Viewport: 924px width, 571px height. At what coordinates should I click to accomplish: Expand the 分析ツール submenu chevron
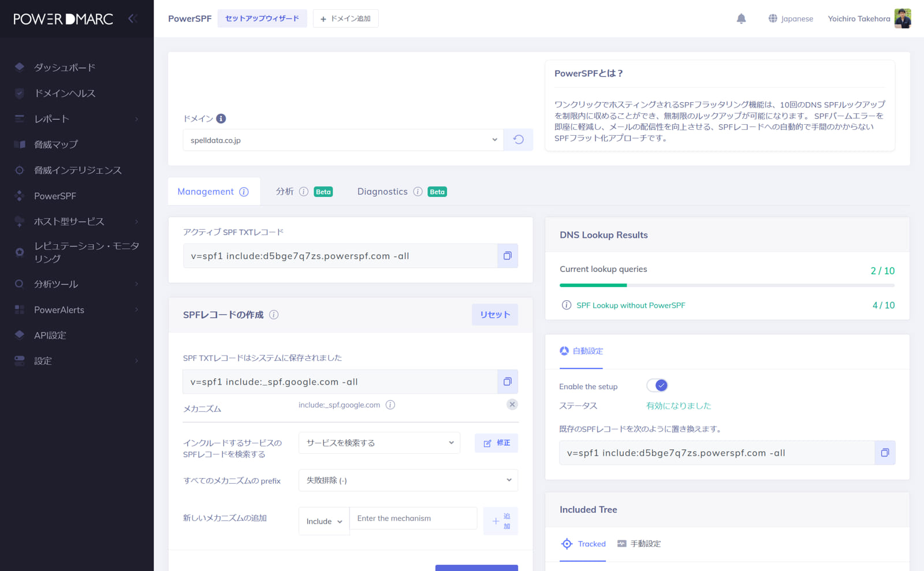[x=137, y=284]
